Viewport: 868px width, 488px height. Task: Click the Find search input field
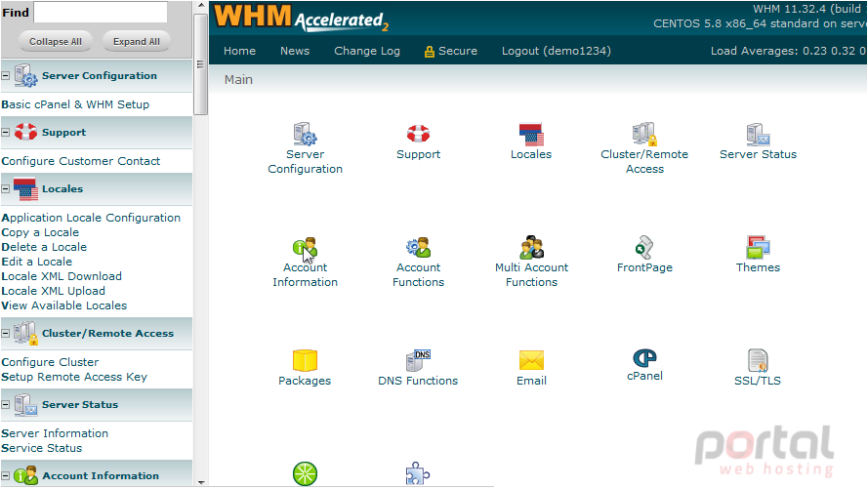coord(101,12)
